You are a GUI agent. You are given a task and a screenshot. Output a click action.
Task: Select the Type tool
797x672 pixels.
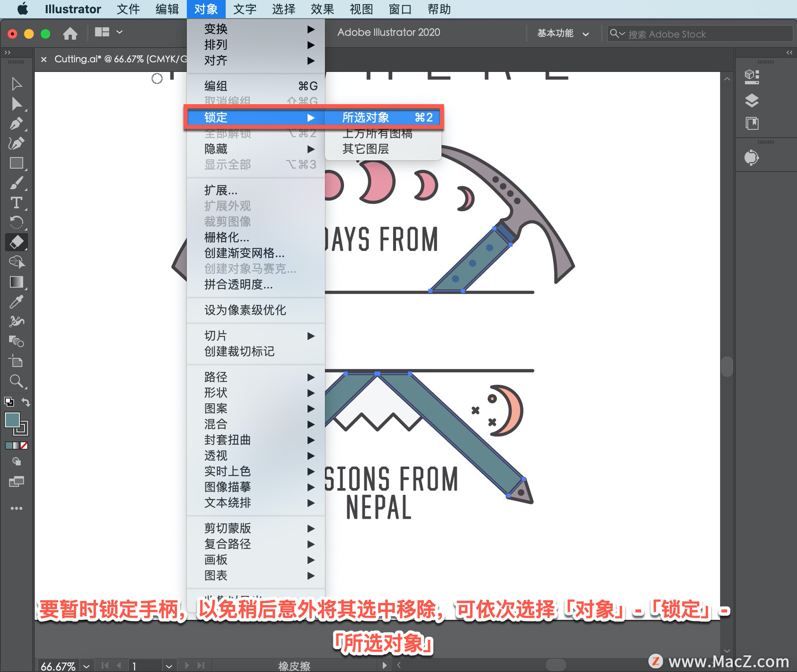16,203
